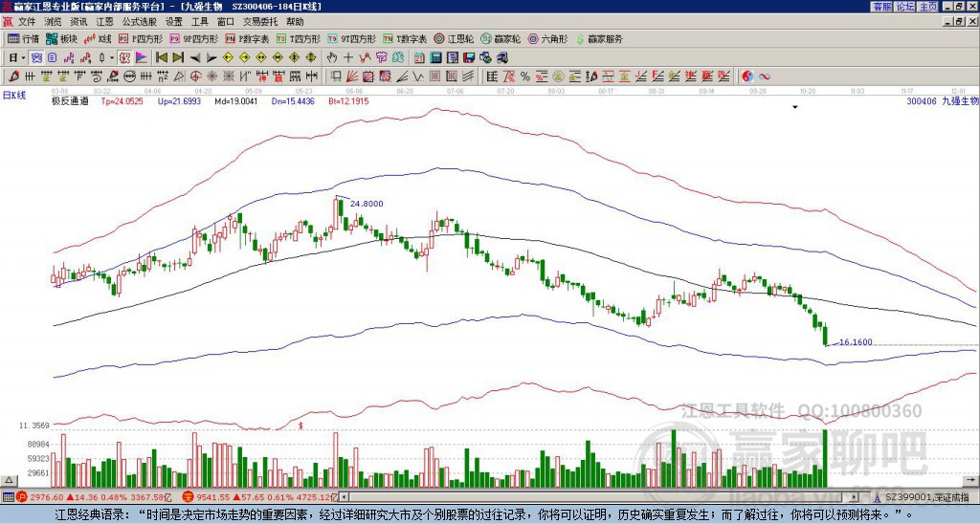Open the 江恩 menu
This screenshot has height=524, width=980.
pyautogui.click(x=104, y=22)
